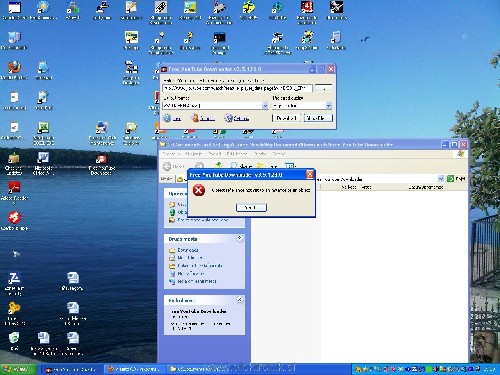Click the Up folder icon in the Explorer toolbar
The image size is (500, 375).
click(218, 166)
